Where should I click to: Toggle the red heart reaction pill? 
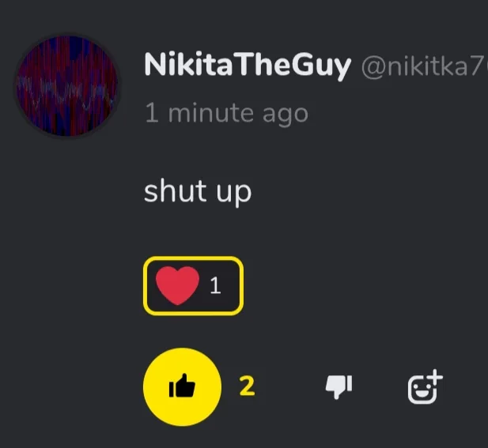tap(193, 286)
